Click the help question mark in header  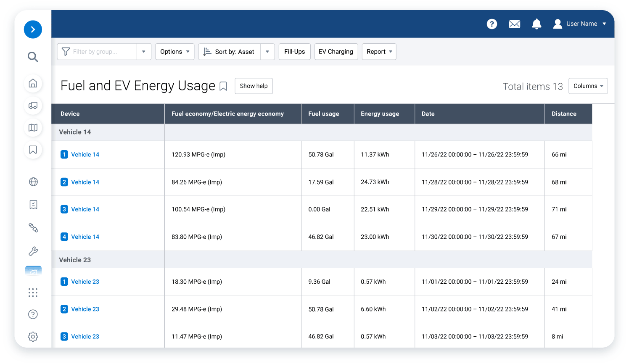pos(492,24)
